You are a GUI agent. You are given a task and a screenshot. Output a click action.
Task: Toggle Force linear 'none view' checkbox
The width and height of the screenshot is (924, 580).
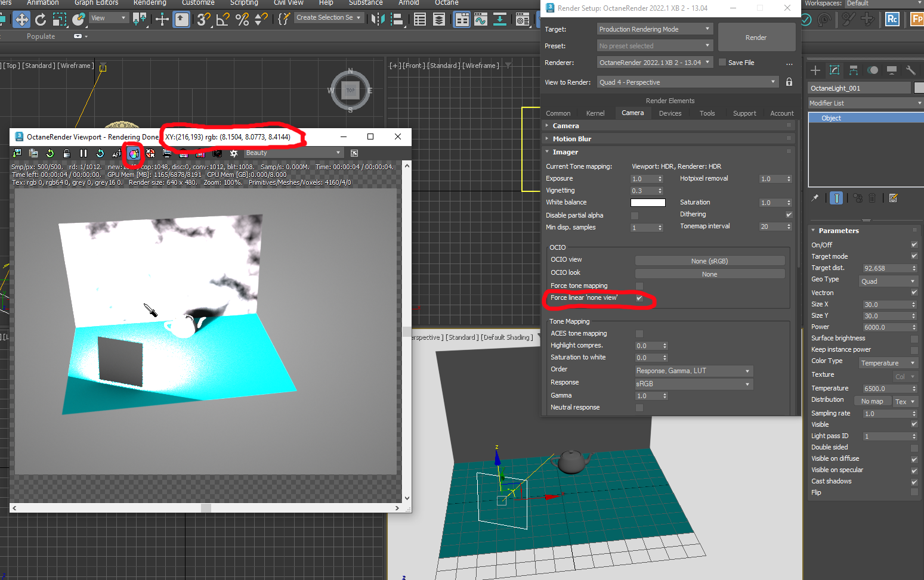tap(639, 298)
